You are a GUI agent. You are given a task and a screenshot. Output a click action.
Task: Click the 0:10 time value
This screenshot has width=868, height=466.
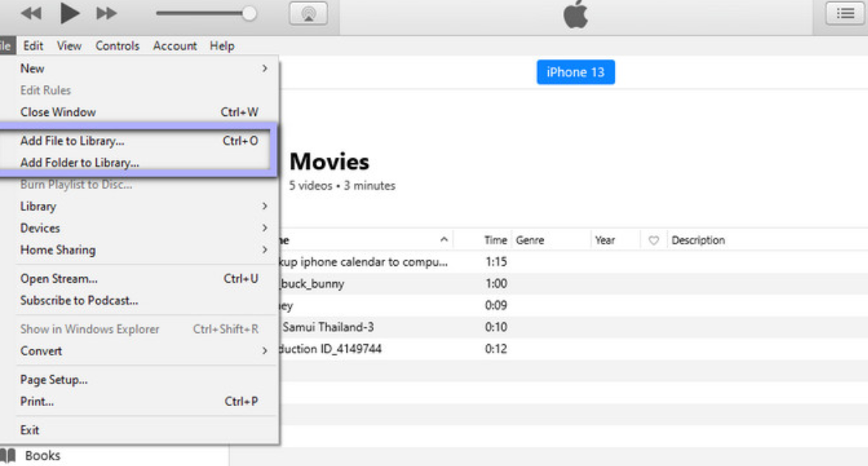(x=496, y=327)
